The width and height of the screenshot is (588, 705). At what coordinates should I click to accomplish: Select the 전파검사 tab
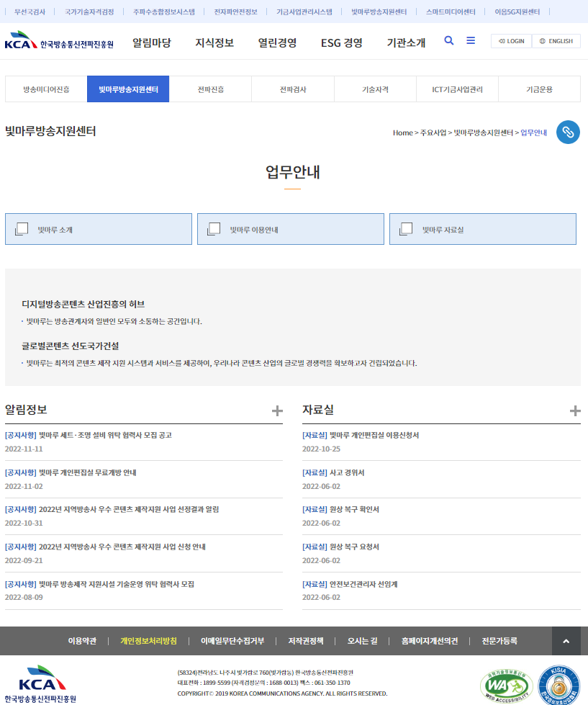click(x=293, y=89)
